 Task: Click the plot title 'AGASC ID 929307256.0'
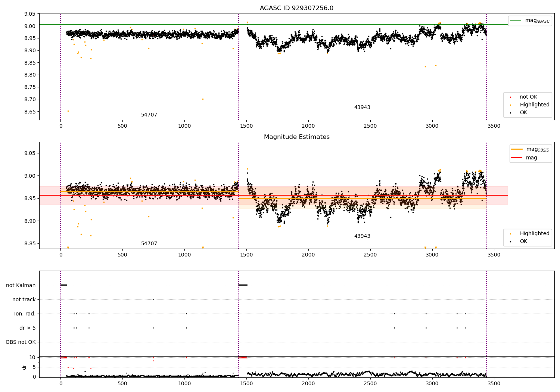[x=296, y=8]
